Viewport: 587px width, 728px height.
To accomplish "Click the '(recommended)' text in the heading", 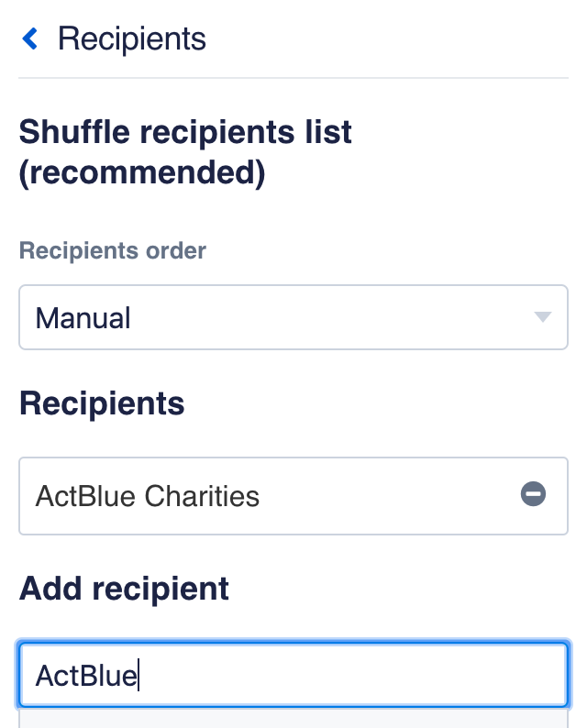I will click(142, 172).
